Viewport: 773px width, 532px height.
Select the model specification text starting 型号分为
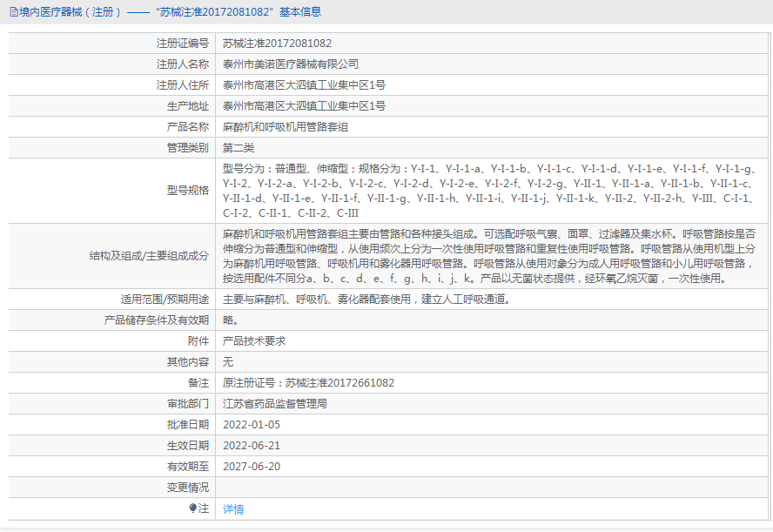[x=489, y=191]
